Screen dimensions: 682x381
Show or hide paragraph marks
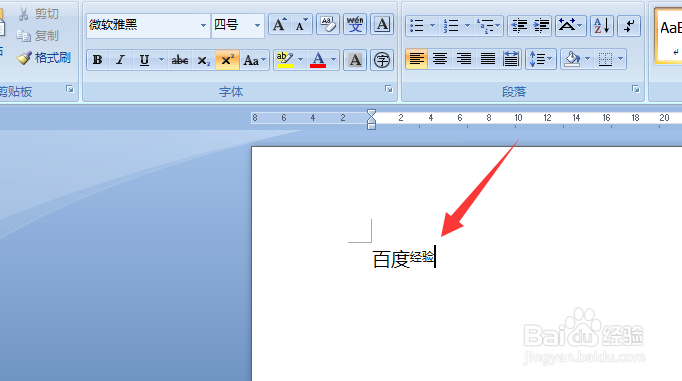(x=629, y=26)
